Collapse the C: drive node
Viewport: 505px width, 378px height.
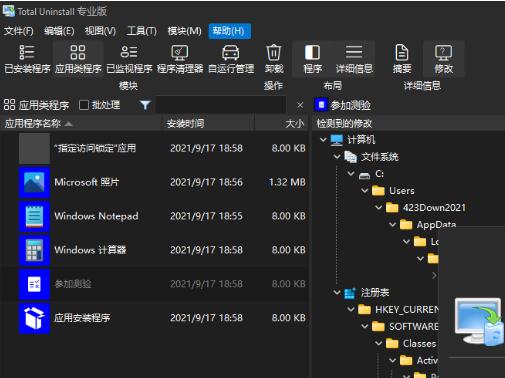point(351,173)
